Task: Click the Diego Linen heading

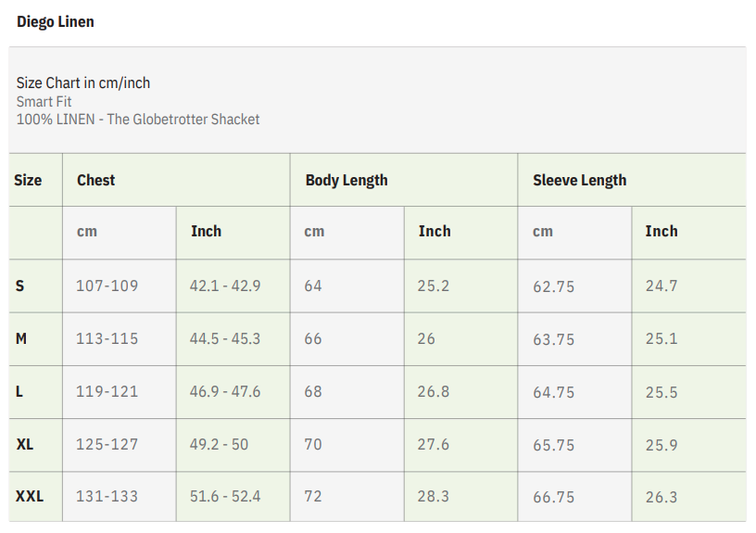Action: coord(56,21)
